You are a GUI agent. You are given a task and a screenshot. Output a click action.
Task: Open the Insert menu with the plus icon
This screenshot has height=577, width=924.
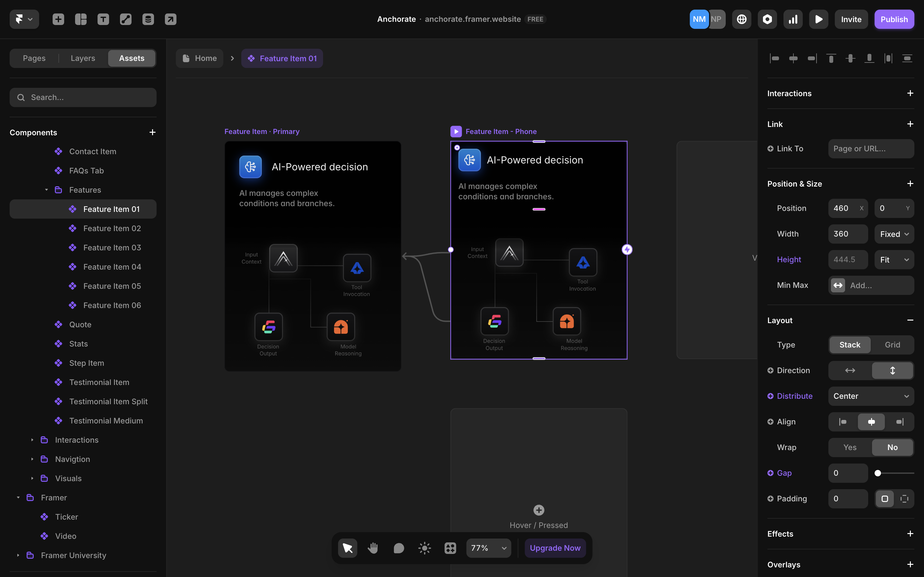[x=58, y=19]
